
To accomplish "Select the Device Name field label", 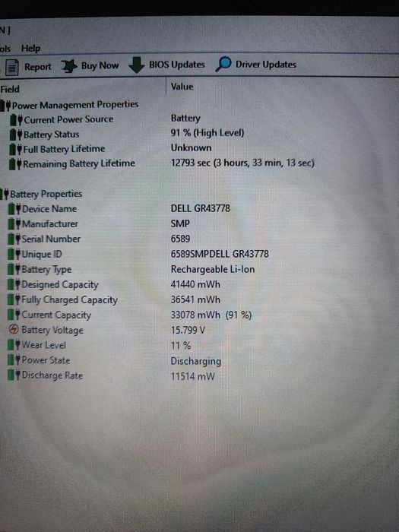I will (x=49, y=209).
